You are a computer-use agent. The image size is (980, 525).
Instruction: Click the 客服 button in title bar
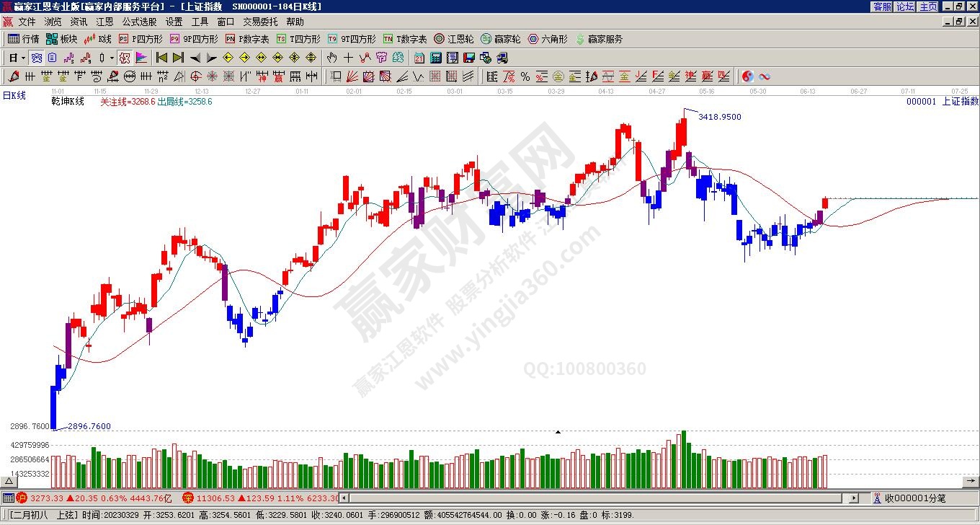[882, 6]
